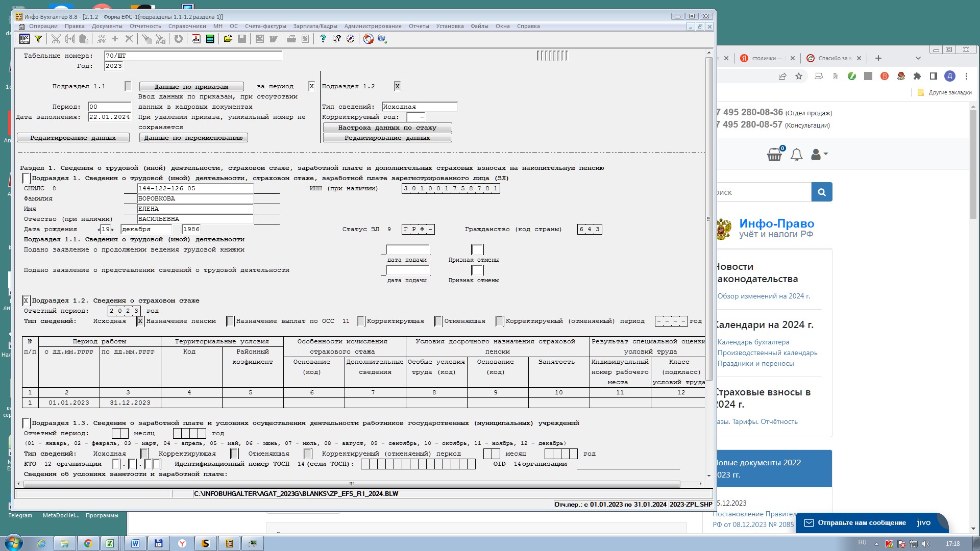Click the gray X delete icon in toolbar
Screen dimensions: 980x551
coord(129,39)
